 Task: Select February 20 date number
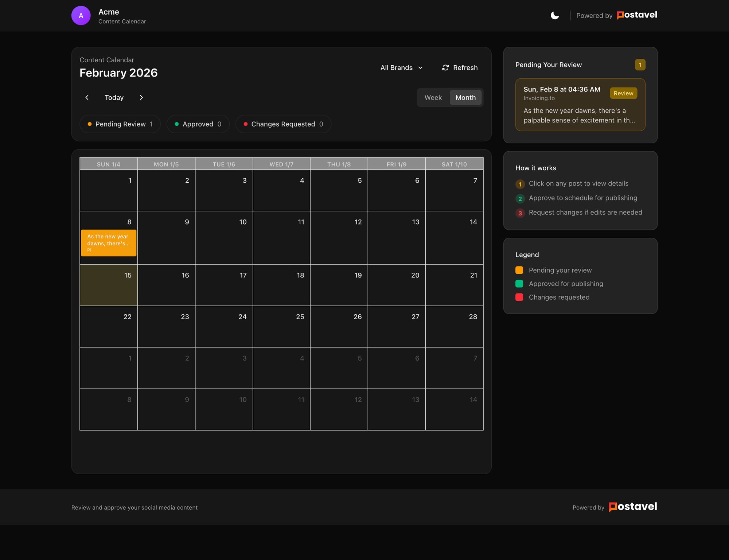[415, 275]
